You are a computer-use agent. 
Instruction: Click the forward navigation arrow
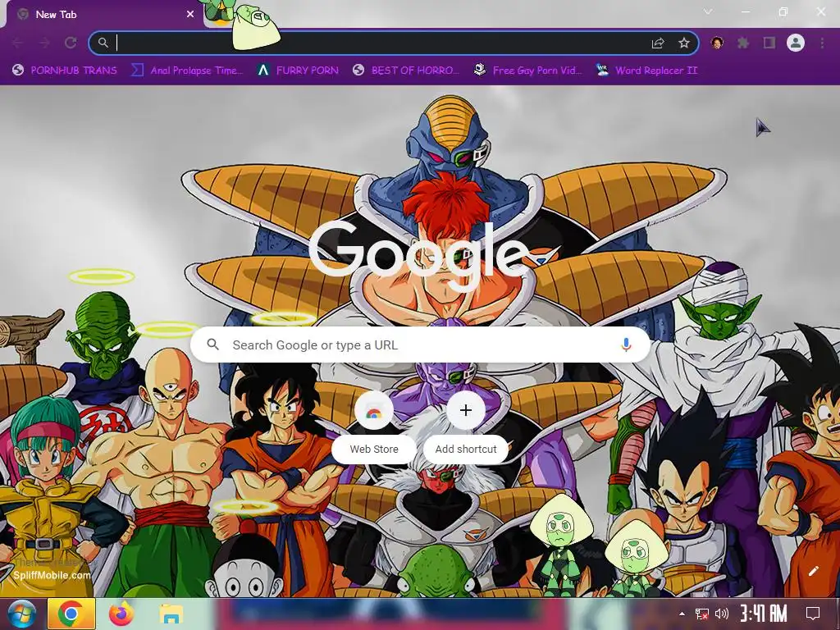44,43
